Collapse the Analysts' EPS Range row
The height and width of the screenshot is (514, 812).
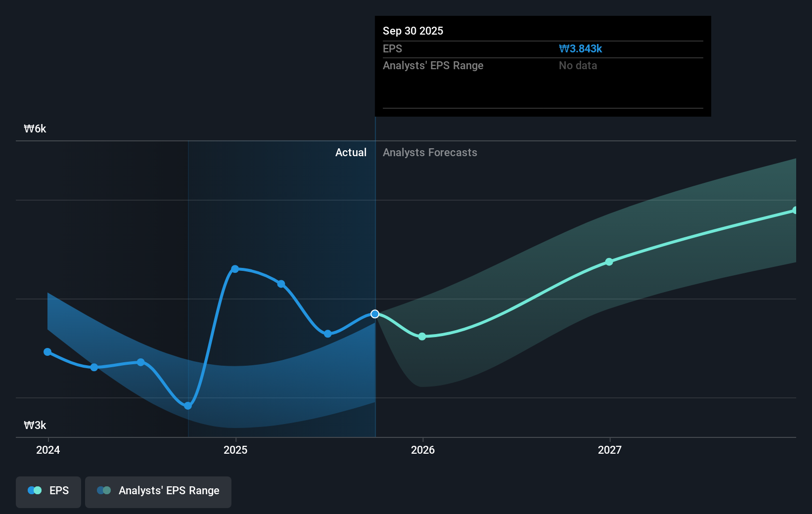(x=433, y=65)
